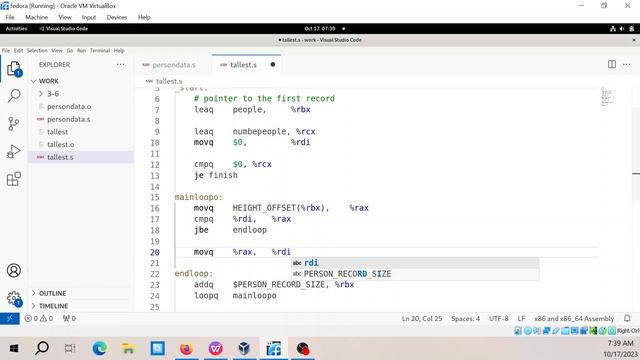The width and height of the screenshot is (640, 360).
Task: Open GNOME Activities overview
Action: [x=16, y=29]
